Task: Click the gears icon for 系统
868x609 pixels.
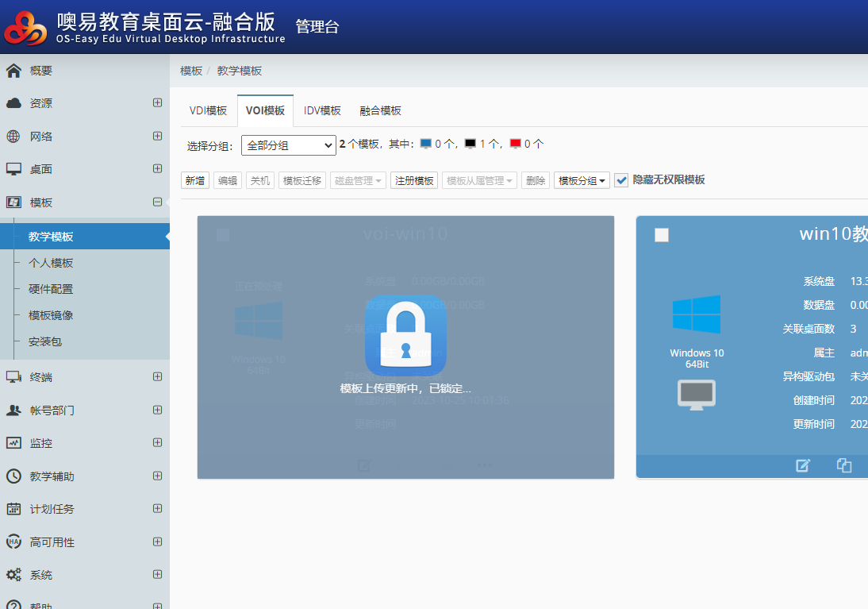Action: [13, 575]
